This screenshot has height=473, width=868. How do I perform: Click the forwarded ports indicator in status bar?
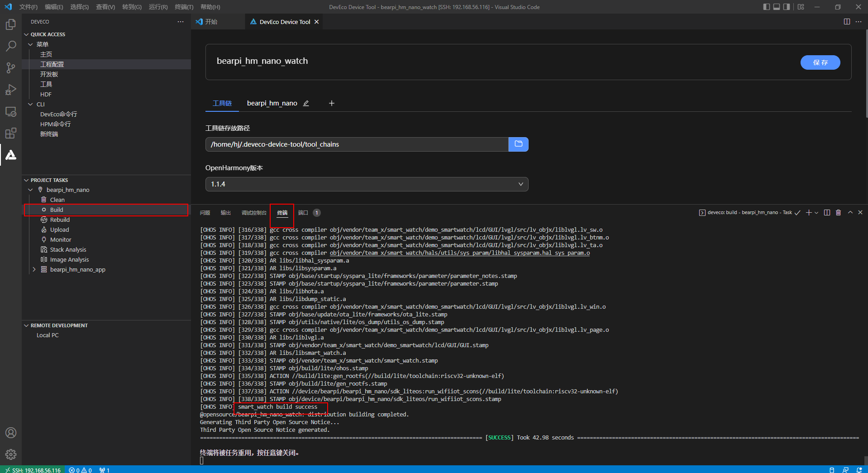105,470
